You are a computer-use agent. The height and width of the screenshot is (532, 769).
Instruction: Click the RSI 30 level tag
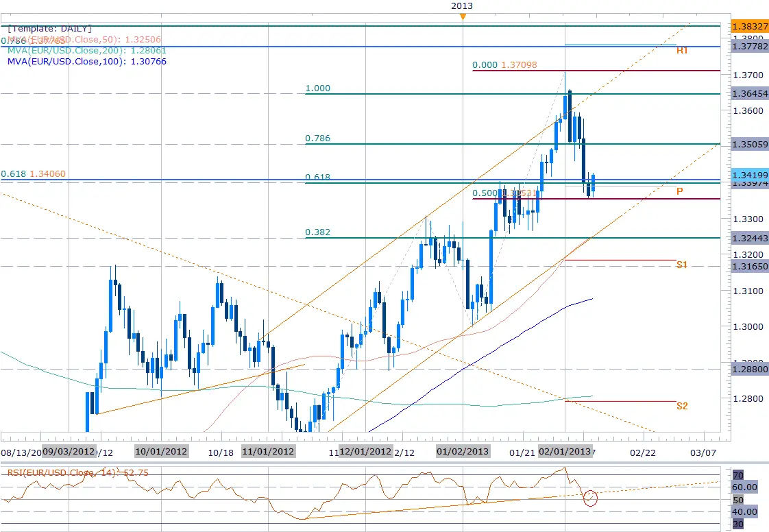[738, 524]
